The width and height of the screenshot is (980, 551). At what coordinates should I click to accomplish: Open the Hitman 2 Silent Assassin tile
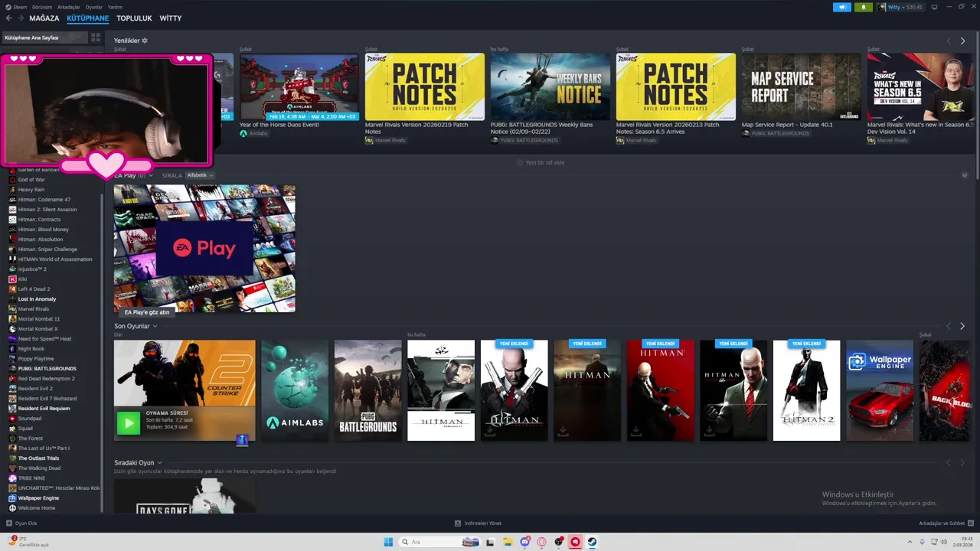(806, 390)
